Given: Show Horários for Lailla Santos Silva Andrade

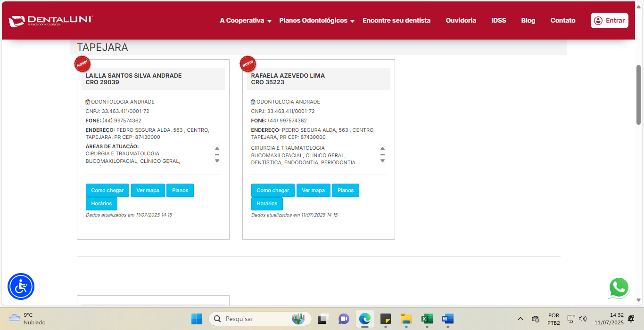Looking at the screenshot, I should point(101,203).
